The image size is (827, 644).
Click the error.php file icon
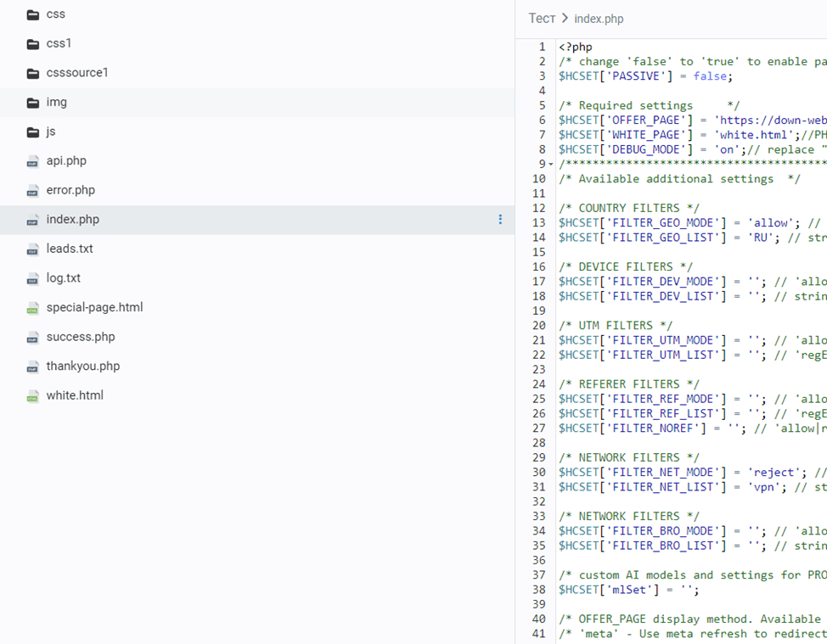(x=33, y=191)
